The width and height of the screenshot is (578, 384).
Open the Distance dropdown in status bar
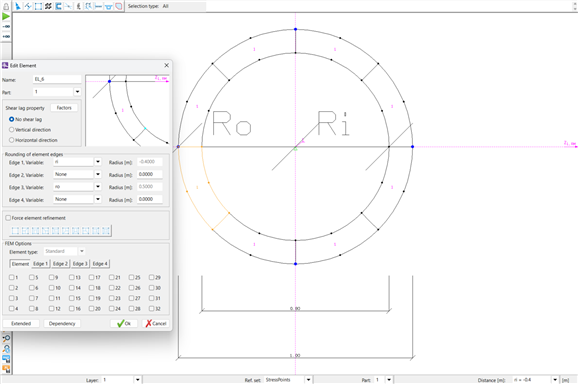[x=555, y=380]
